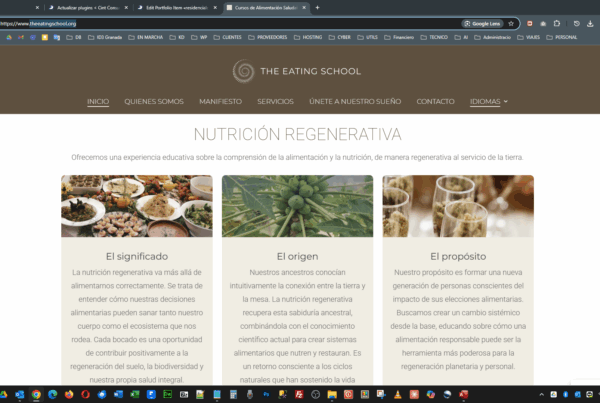This screenshot has width=600, height=403.
Task: Click the CONTACTO navigation link
Action: pos(435,101)
